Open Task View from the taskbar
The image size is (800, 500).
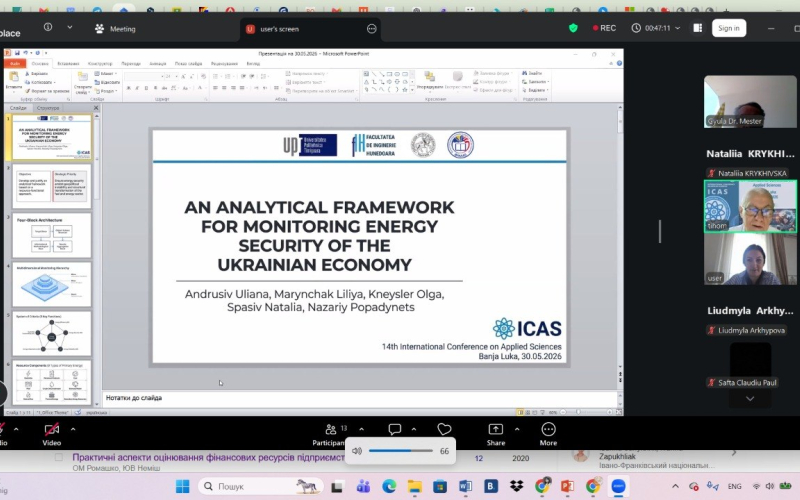[x=337, y=487]
